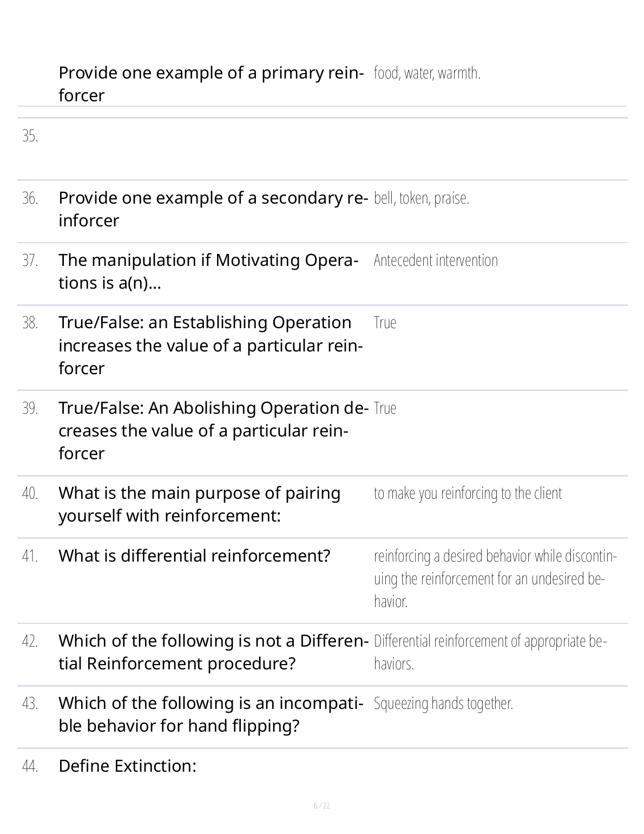Click the primary reinforcer example question
The width and height of the screenshot is (644, 834).
211,84
